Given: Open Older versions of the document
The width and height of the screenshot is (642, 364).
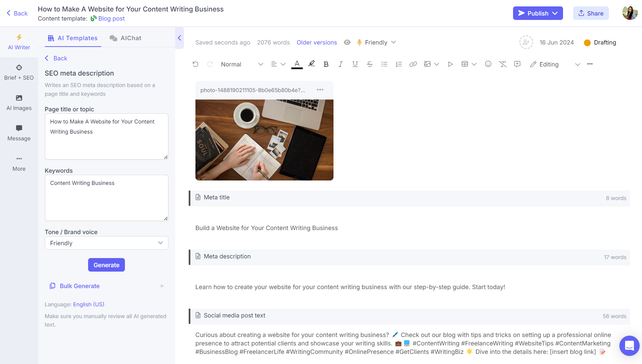Looking at the screenshot, I should pos(317,42).
